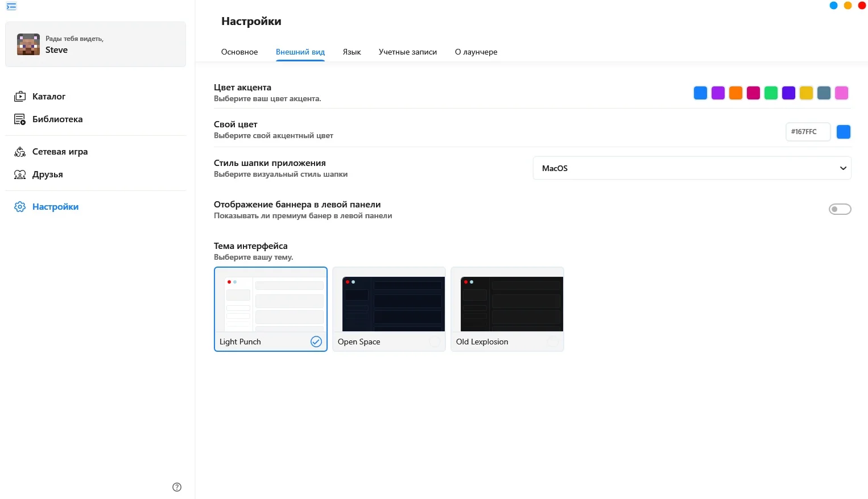The width and height of the screenshot is (868, 499).
Task: Open the Библиотека library icon
Action: 20,119
